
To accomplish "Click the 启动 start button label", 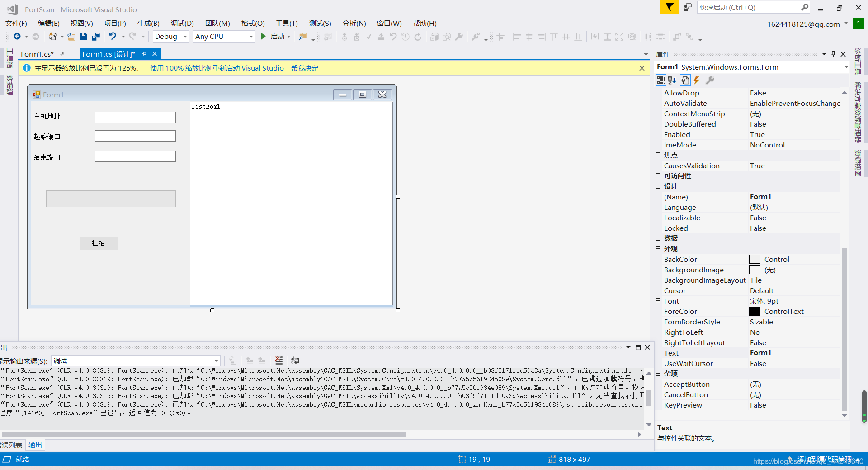I will point(278,37).
